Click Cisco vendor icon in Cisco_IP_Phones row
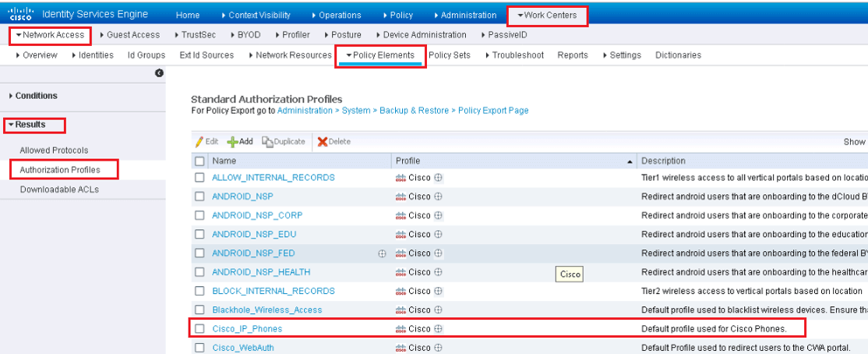 [x=400, y=328]
